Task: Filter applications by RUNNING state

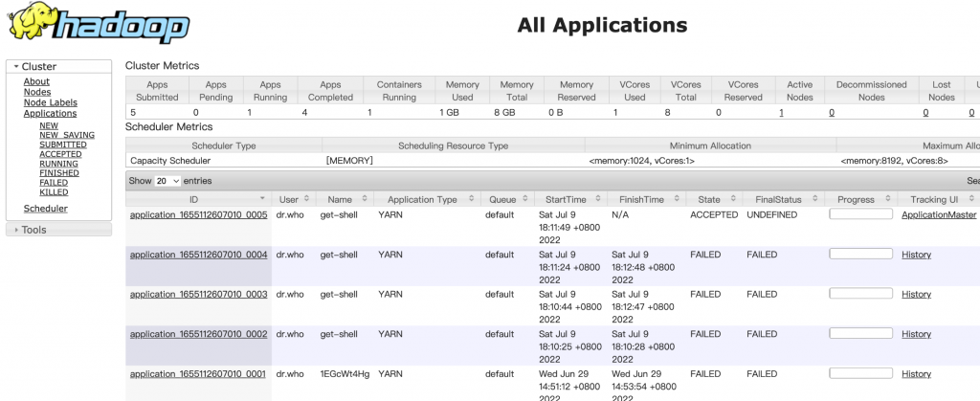Action: pos(58,164)
